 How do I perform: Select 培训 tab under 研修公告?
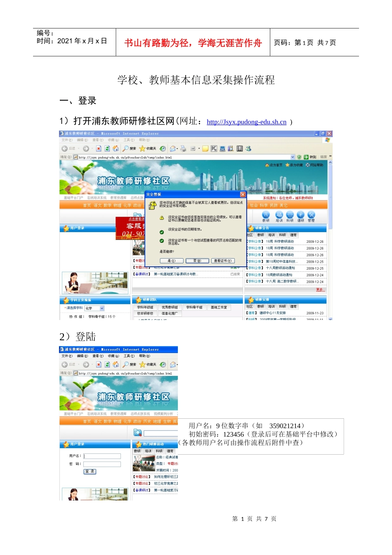[x=271, y=235]
